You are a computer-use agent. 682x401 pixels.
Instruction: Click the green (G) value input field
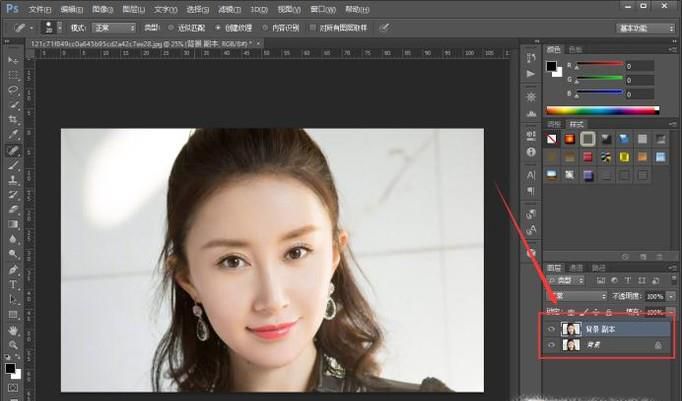click(x=639, y=80)
